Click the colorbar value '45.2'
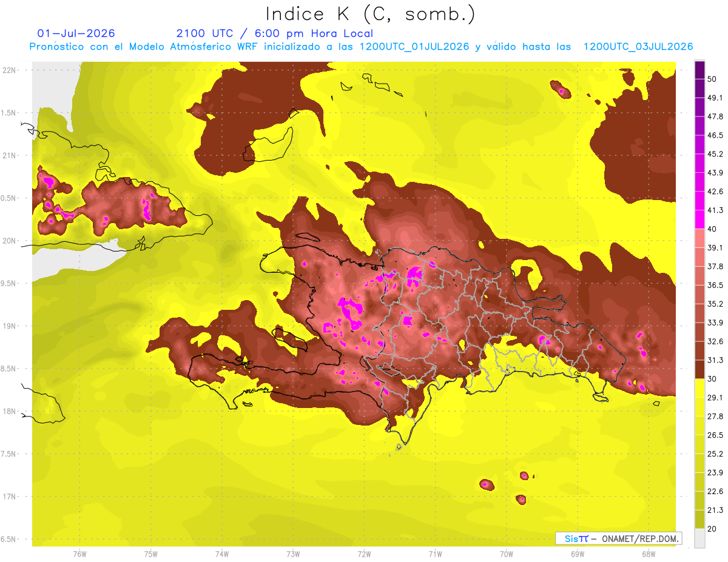This screenshot has width=728, height=562. pyautogui.click(x=715, y=154)
